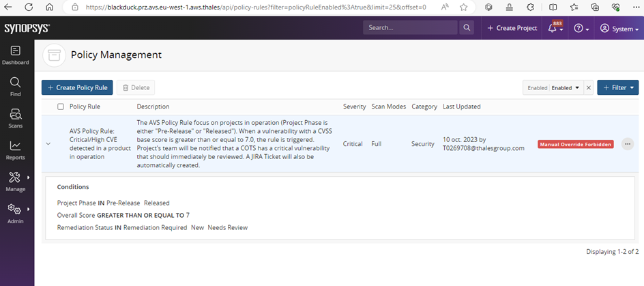Click the Description column header
The width and height of the screenshot is (644, 286).
coord(153,106)
